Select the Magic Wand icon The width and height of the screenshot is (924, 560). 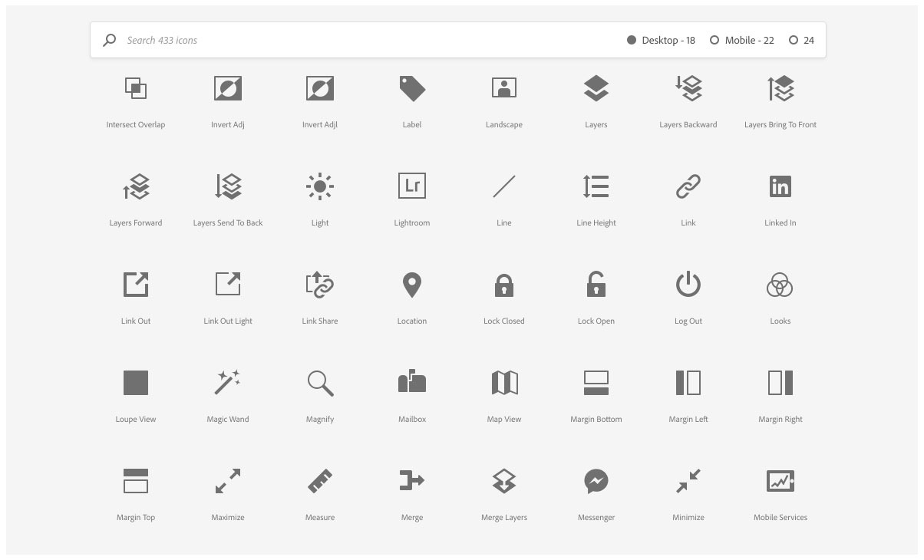pos(227,382)
